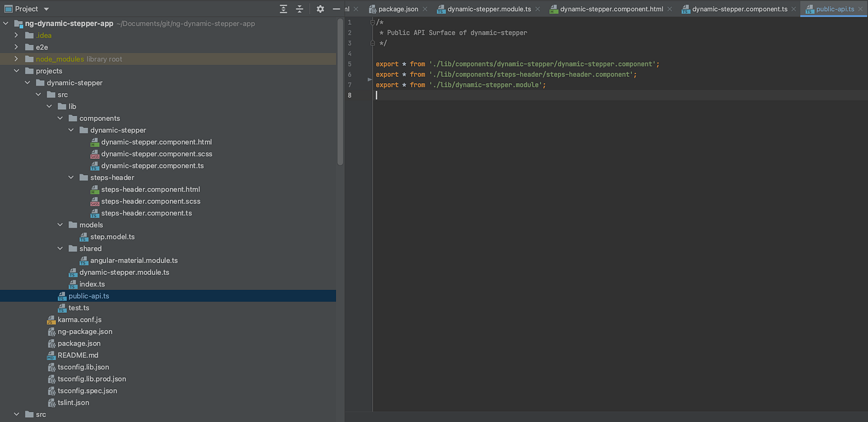Open the Project view dropdown
Image resolution: width=868 pixels, height=422 pixels.
click(46, 9)
